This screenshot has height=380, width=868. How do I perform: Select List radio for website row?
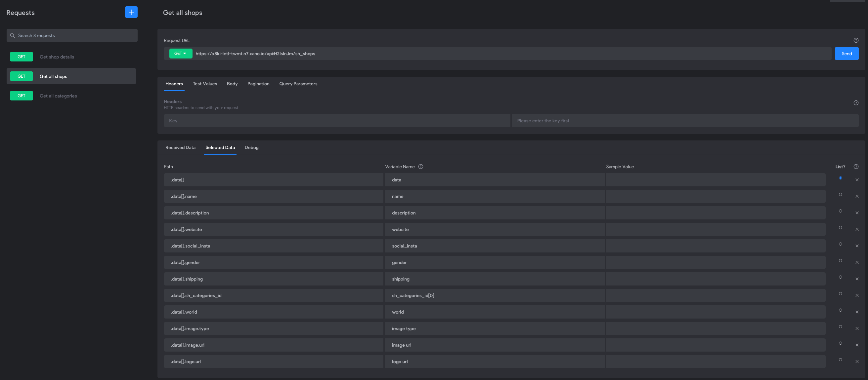click(840, 228)
